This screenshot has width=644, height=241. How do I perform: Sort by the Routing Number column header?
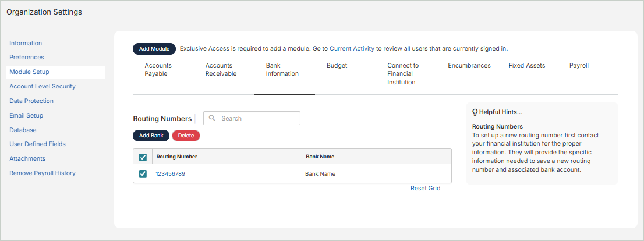point(176,157)
